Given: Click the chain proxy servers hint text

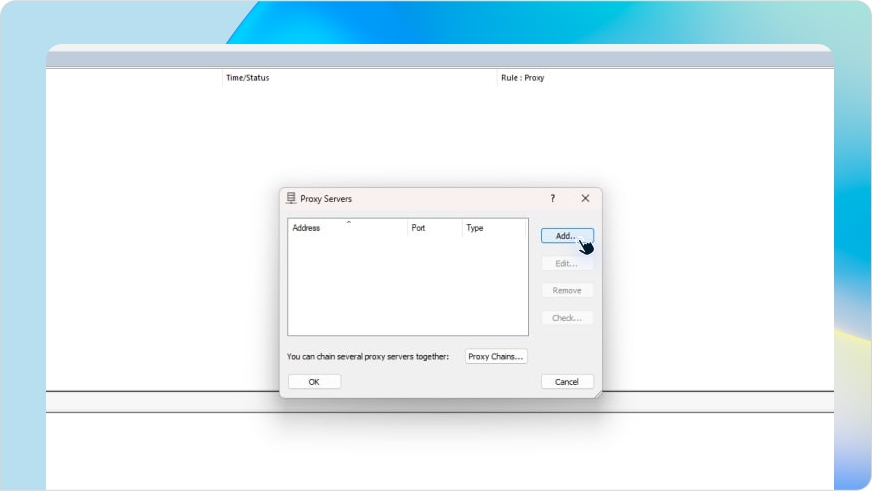Looking at the screenshot, I should tap(368, 356).
